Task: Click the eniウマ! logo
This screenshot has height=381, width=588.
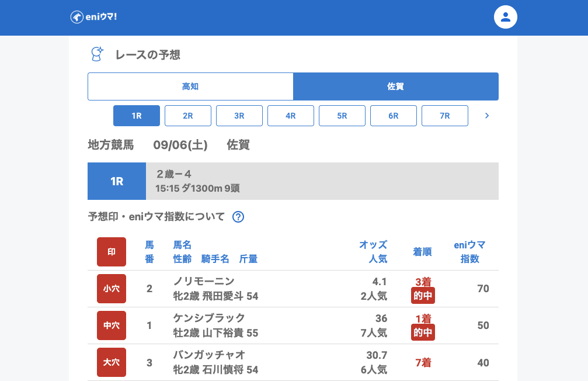Action: [93, 17]
